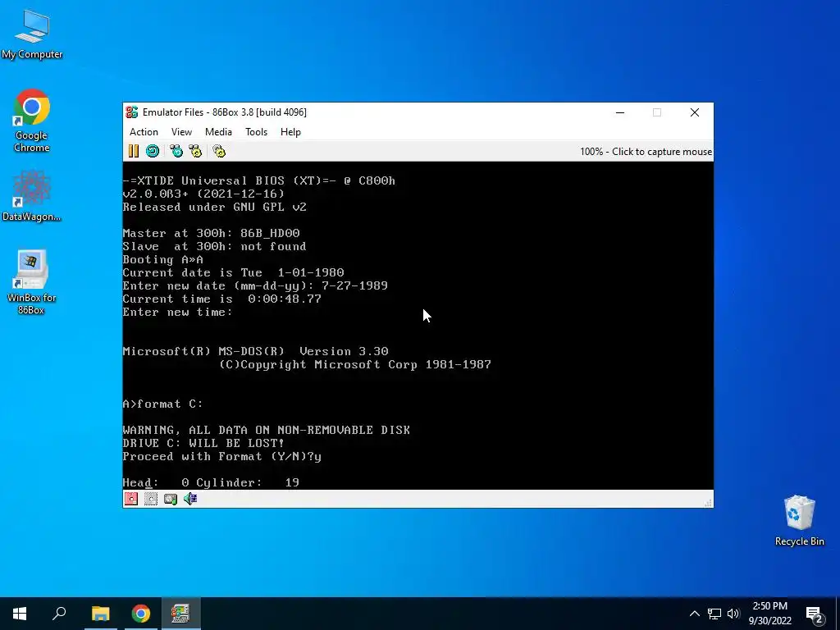
Task: Click the 'Head: 0 Cylinder: 19' progress text
Action: 211,482
